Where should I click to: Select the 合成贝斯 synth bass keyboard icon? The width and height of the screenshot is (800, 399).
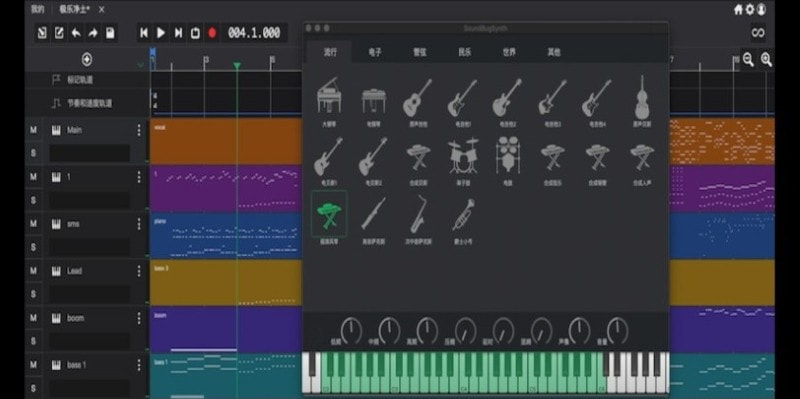click(418, 157)
